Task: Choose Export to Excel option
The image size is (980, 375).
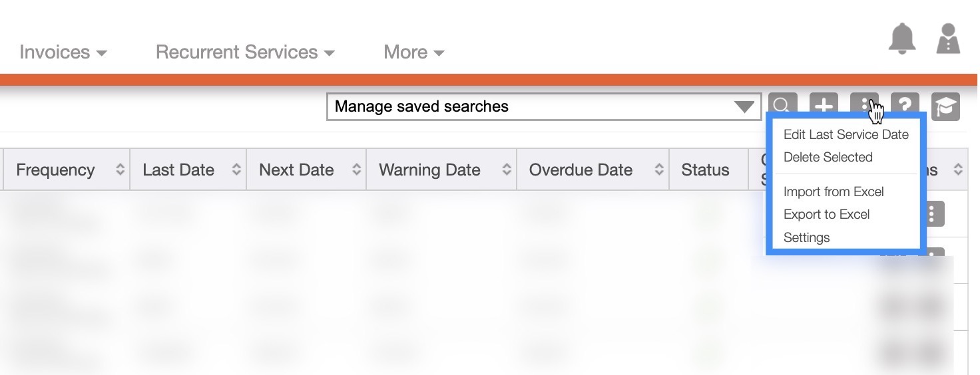Action: point(826,214)
